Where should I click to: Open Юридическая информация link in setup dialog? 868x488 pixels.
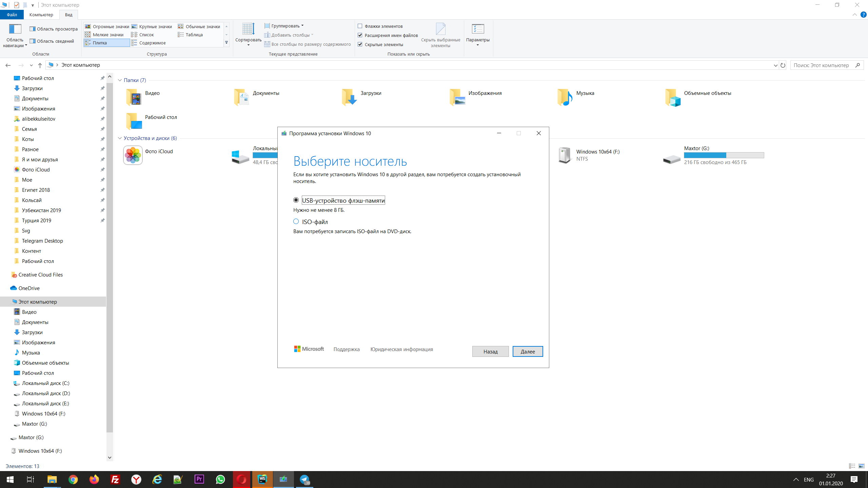[x=401, y=349]
